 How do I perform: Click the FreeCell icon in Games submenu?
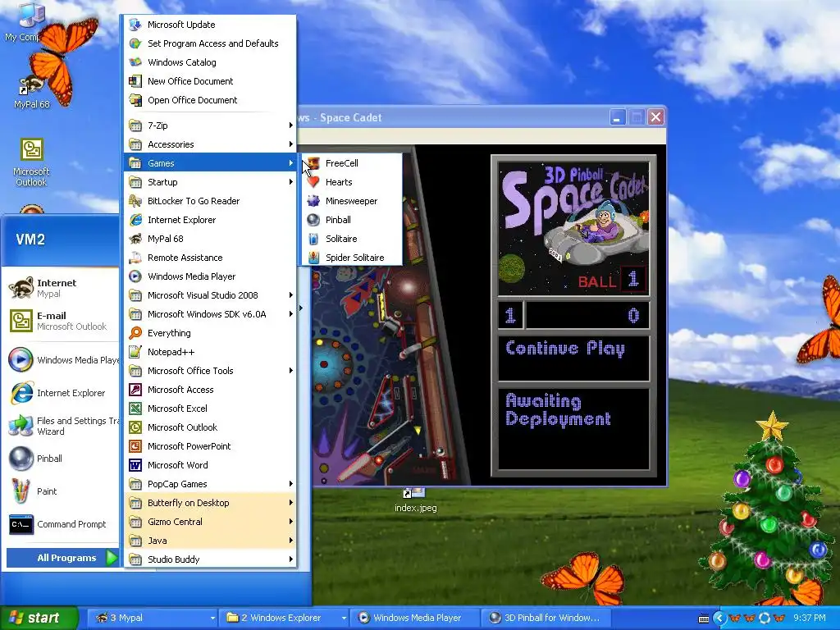point(313,163)
